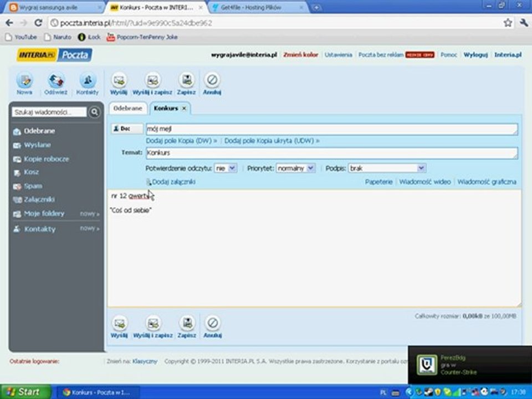This screenshot has height=399, width=532.
Task: Click the Zmień kolor link
Action: [300, 55]
